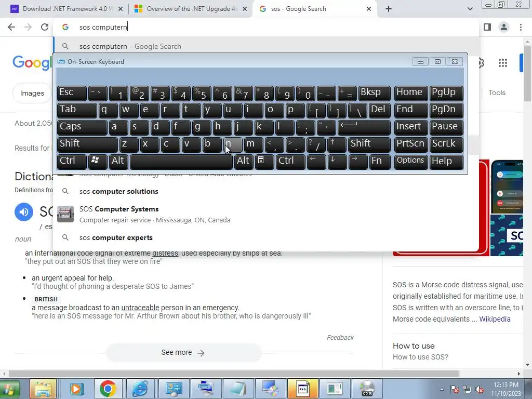Close the Download .NET Framework tab
Screen dimensions: 532x399
pos(121,9)
